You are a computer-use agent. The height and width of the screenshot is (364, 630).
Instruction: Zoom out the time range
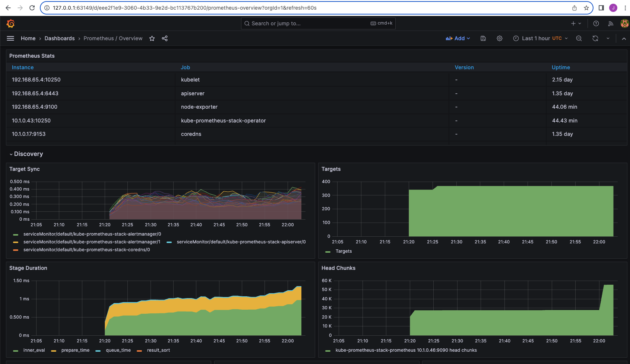click(x=579, y=38)
